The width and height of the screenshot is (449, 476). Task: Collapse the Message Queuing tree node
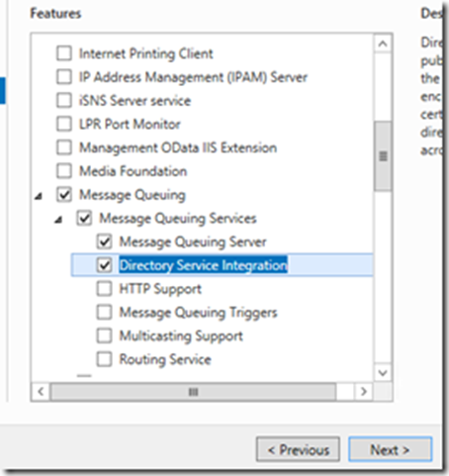(x=39, y=197)
